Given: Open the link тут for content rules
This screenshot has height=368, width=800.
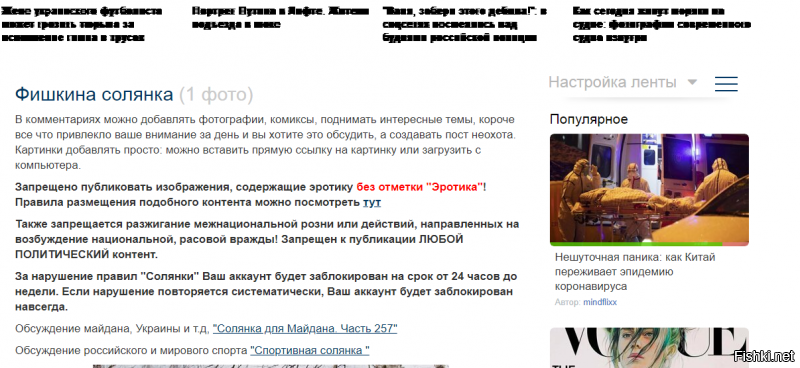Looking at the screenshot, I should (372, 202).
